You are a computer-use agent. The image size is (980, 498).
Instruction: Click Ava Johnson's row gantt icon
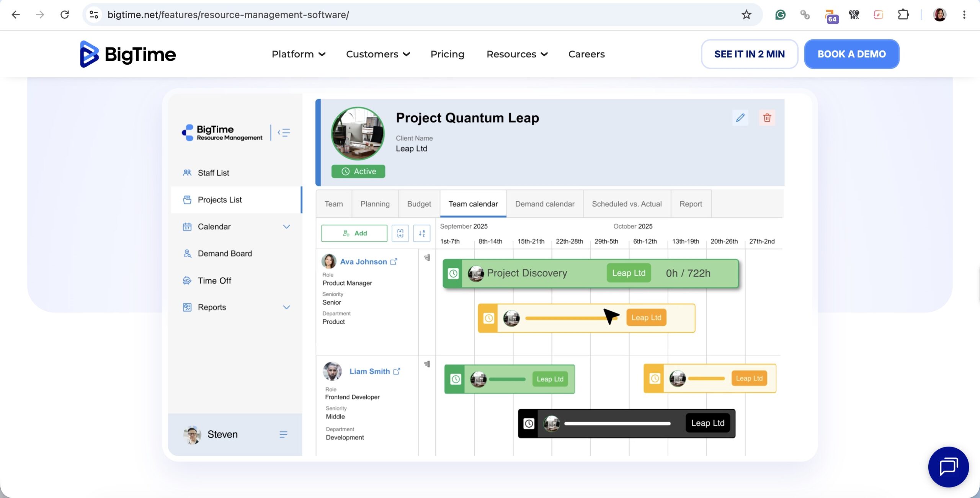click(427, 258)
